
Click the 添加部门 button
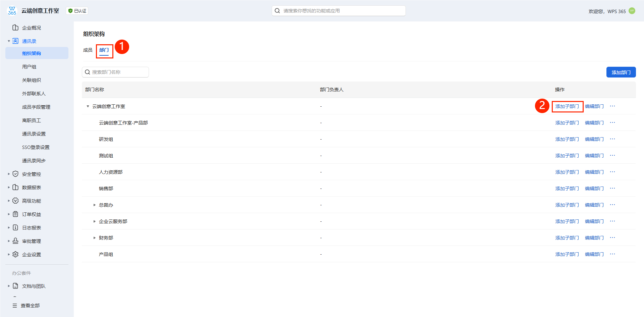click(621, 72)
